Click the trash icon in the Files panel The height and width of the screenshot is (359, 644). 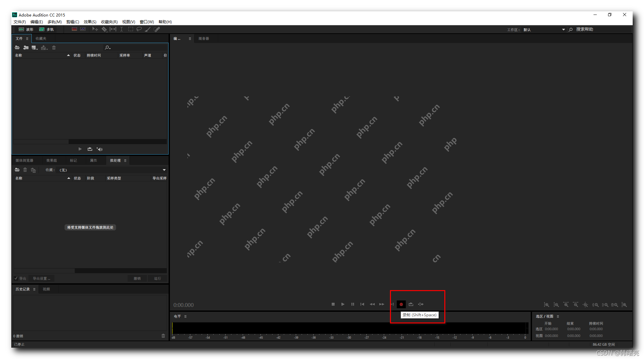click(54, 48)
